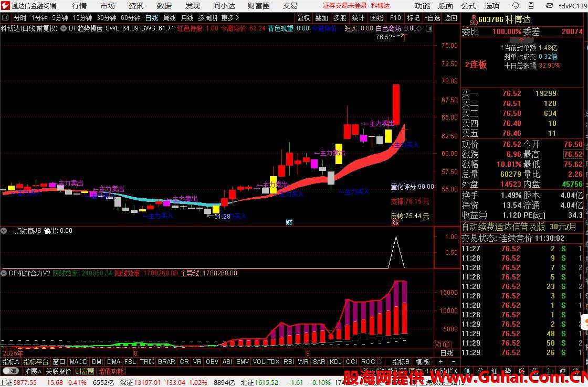Switch to 5分钟 period
Viewport: 588px width, 387px height.
[60, 18]
